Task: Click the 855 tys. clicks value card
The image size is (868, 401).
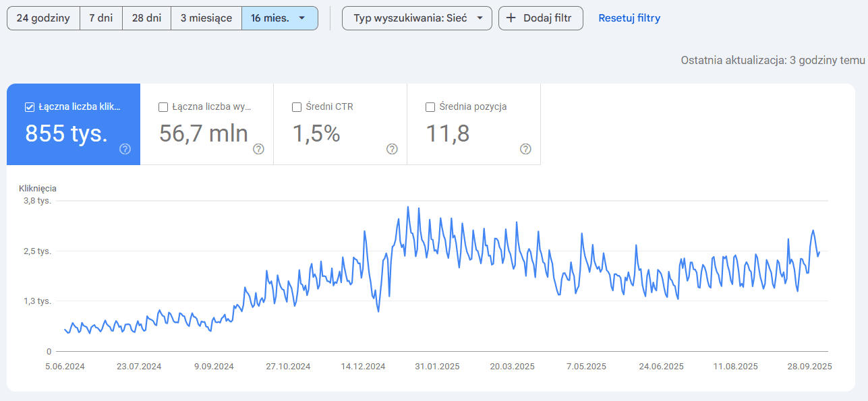Action: (x=66, y=133)
